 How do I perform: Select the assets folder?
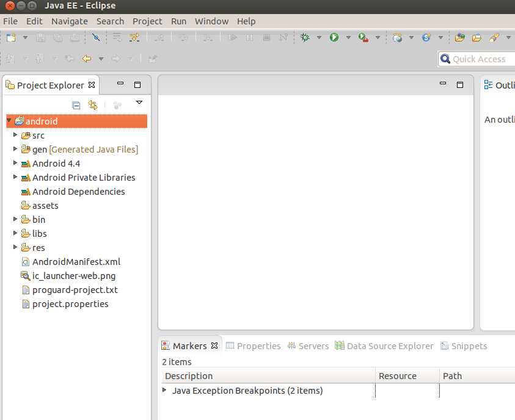(x=45, y=206)
